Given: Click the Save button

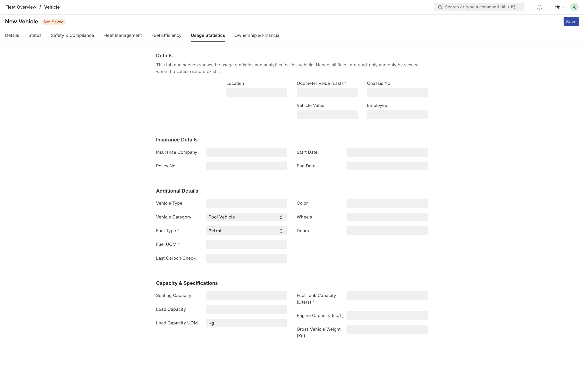Looking at the screenshot, I should (x=571, y=21).
